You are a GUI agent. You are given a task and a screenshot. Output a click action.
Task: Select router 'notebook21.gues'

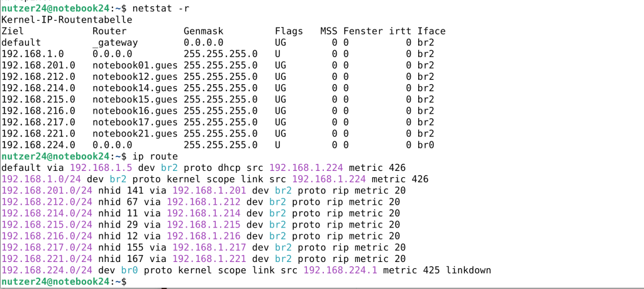[x=135, y=133]
